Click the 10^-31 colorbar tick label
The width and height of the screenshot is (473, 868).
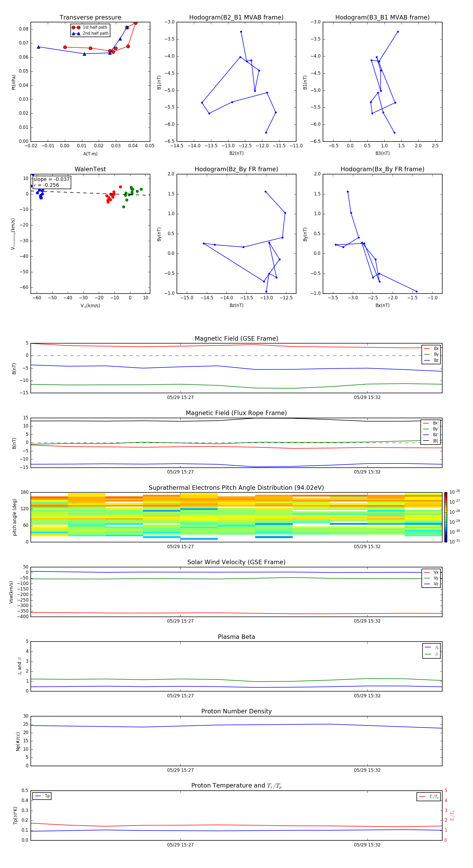click(455, 542)
